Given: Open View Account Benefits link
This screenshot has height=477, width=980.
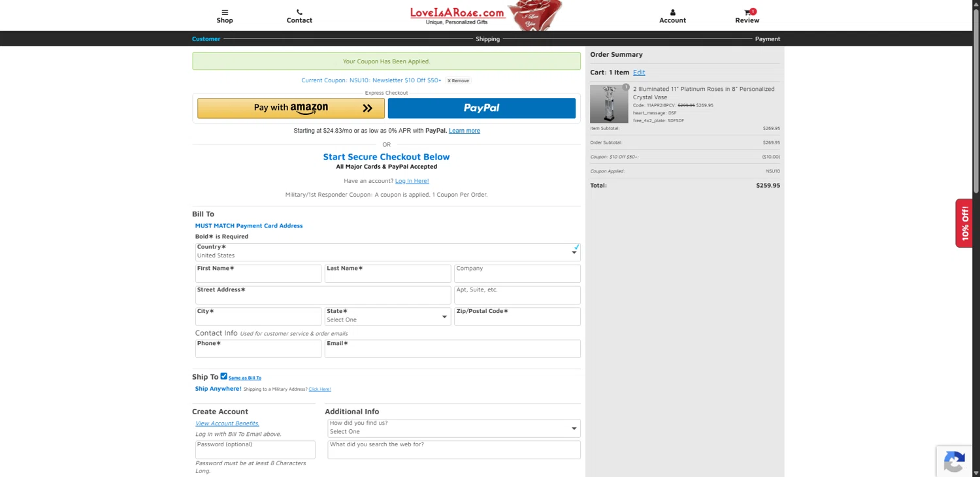Looking at the screenshot, I should point(227,423).
